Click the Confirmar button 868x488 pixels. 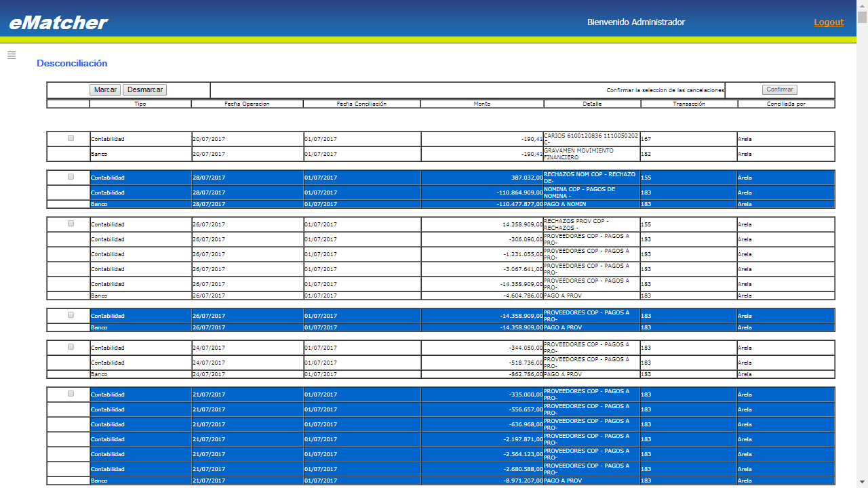coord(779,89)
